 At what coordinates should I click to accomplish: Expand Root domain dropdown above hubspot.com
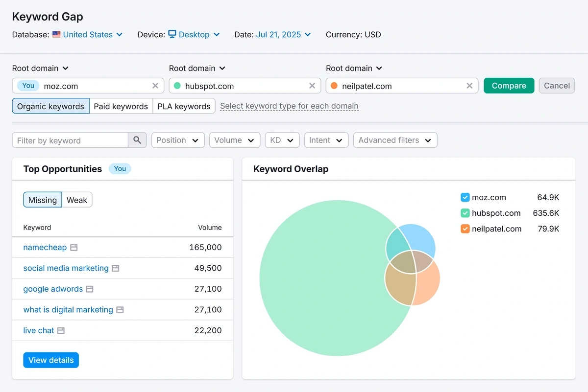(197, 69)
